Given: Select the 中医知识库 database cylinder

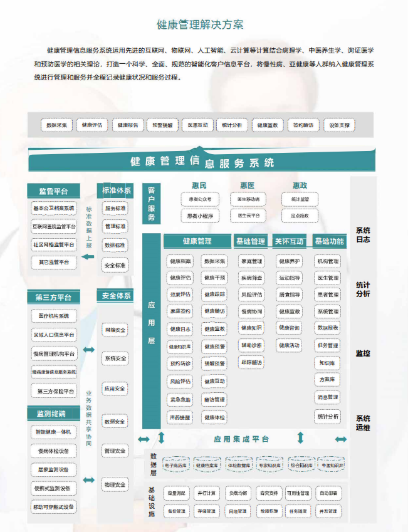Looking at the screenshot, I should point(332,466).
